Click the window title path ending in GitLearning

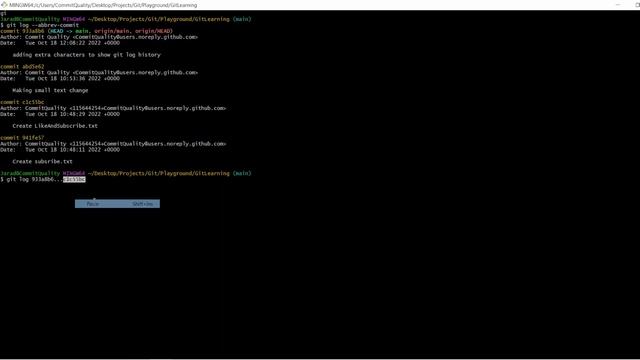pyautogui.click(x=103, y=5)
